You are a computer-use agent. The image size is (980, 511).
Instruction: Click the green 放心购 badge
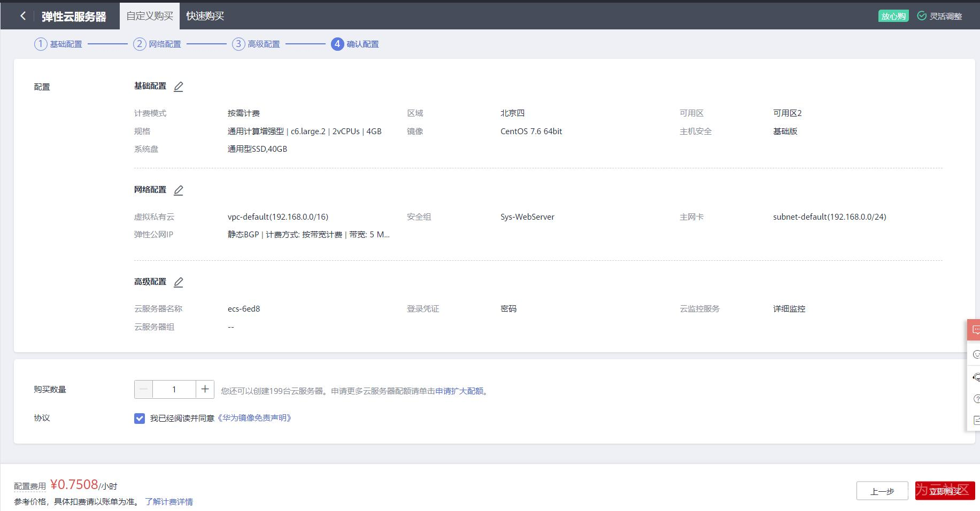(893, 16)
